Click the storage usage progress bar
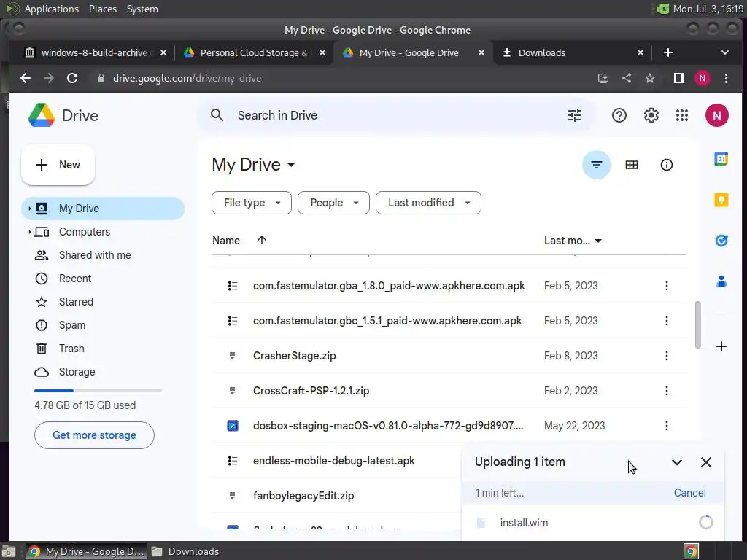Screen dimensions: 747x560 pyautogui.click(x=98, y=391)
